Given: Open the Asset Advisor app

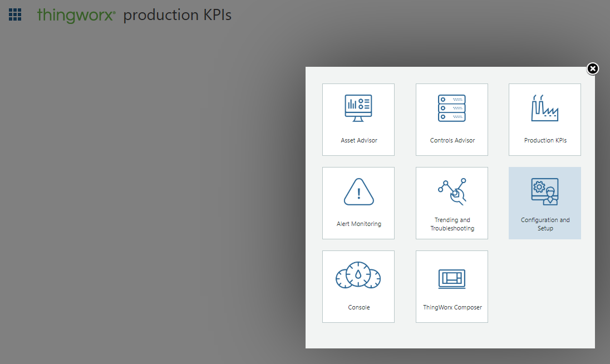Looking at the screenshot, I should tap(358, 119).
